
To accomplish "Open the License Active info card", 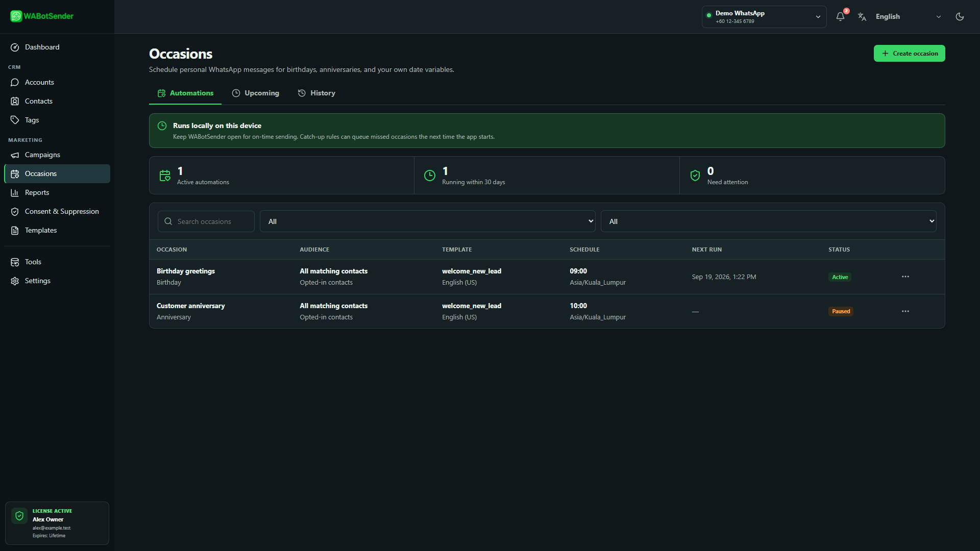I will (57, 523).
